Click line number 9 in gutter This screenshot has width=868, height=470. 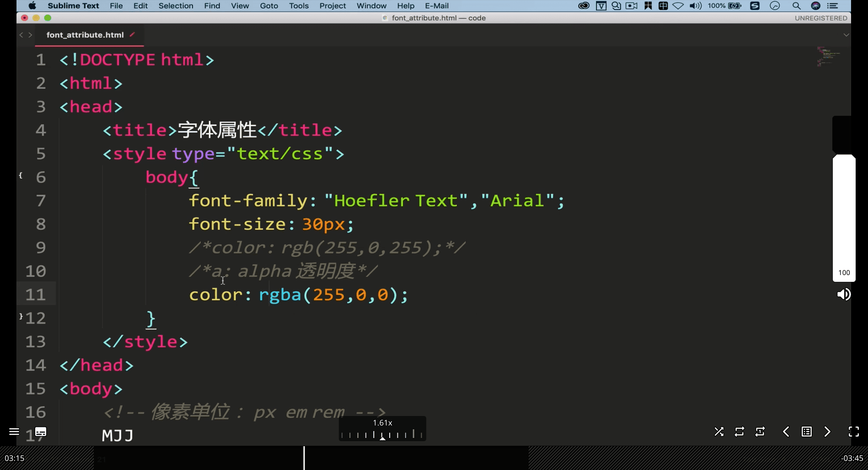tap(41, 248)
